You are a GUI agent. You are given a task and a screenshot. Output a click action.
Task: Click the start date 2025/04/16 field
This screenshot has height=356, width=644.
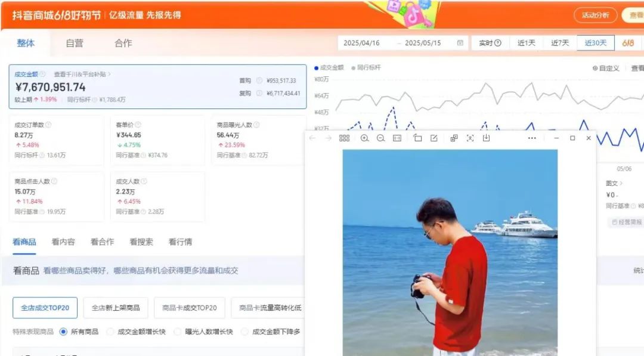361,43
